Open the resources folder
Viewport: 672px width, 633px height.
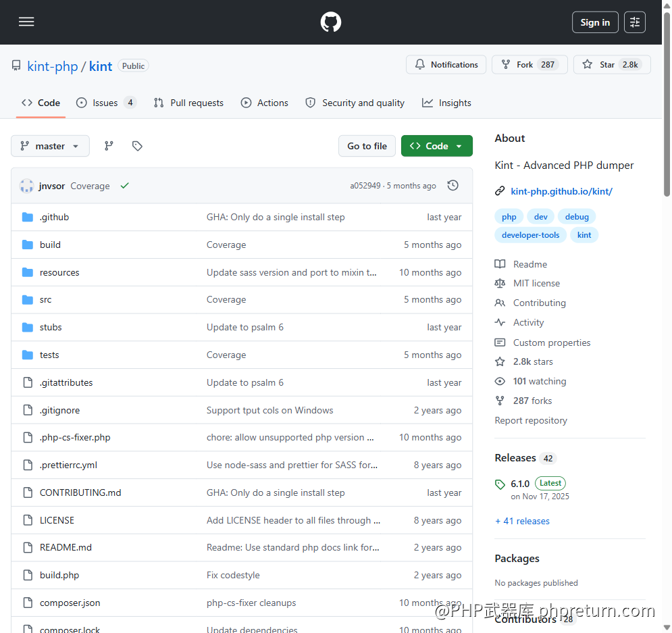click(59, 272)
